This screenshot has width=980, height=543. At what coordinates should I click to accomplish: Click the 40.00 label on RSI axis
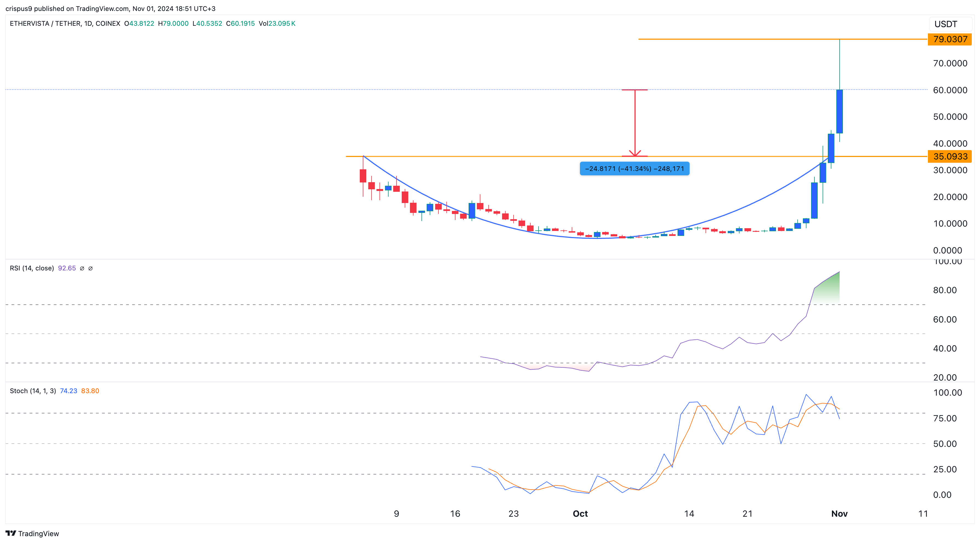point(945,348)
